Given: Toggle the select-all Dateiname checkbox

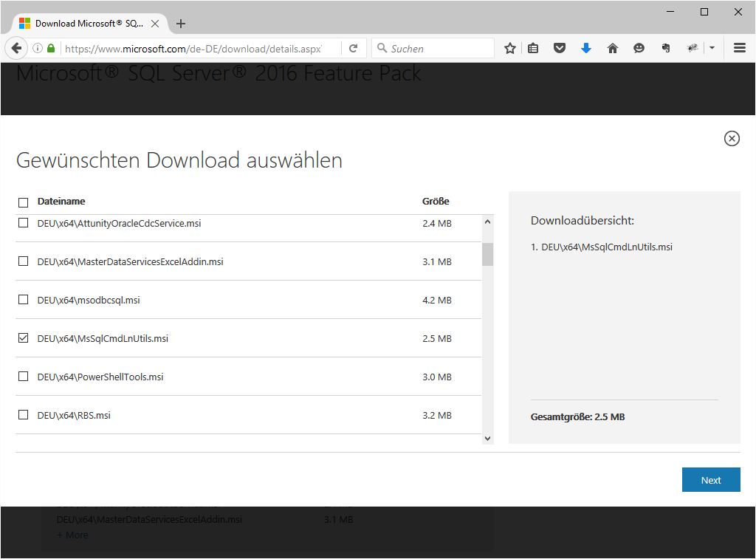Looking at the screenshot, I should [23, 202].
